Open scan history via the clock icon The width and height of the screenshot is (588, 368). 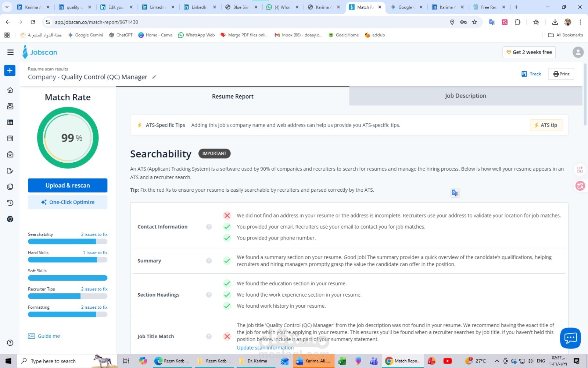(10, 203)
